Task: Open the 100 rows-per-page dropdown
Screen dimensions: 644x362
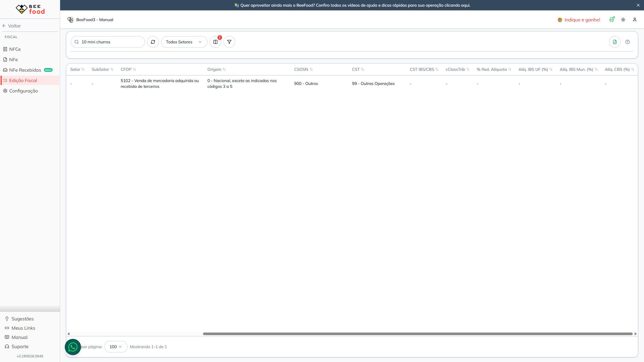Action: 116,347
